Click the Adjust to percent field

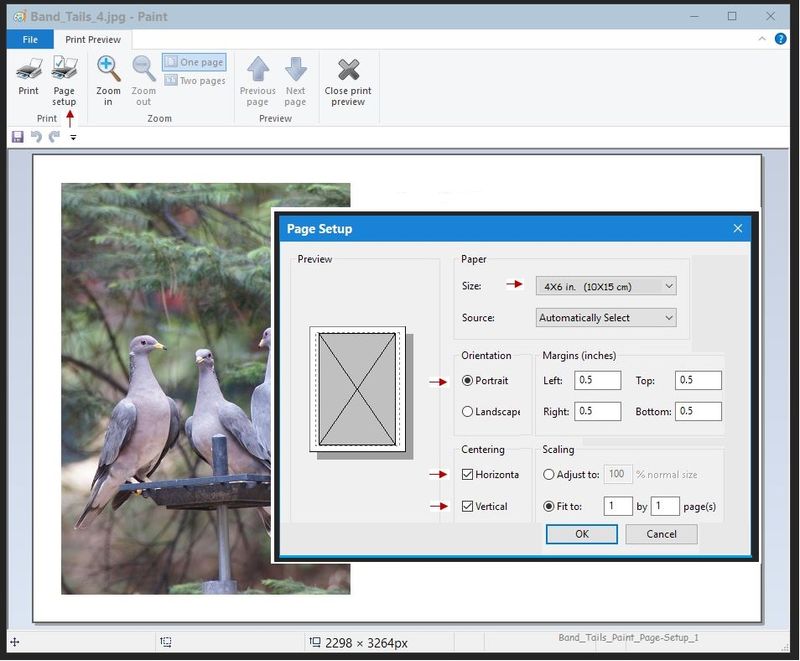tap(618, 474)
